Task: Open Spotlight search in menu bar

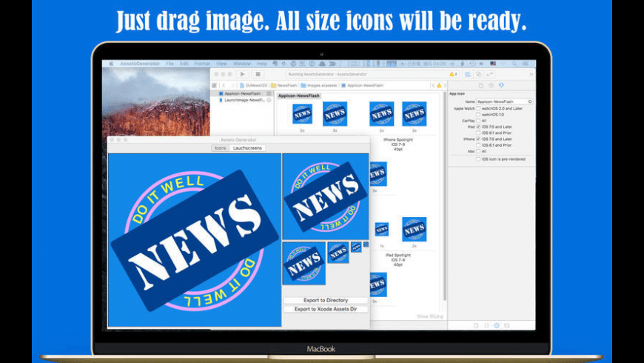Action: click(514, 64)
